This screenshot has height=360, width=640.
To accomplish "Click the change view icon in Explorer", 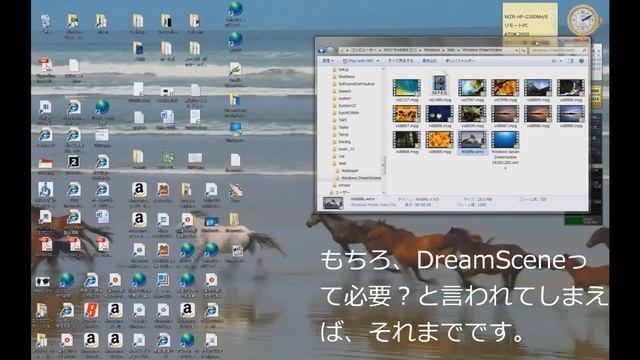I will coord(554,61).
